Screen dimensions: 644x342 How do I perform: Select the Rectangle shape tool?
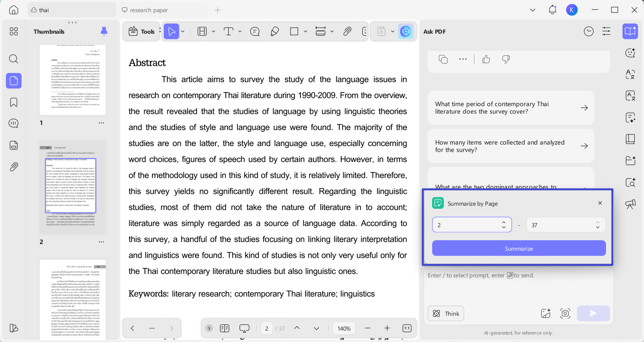[x=294, y=31]
